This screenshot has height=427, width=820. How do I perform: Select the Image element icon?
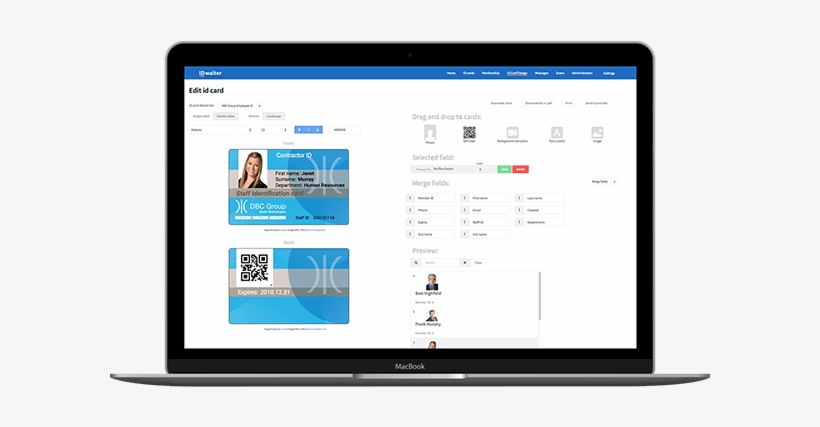(597, 132)
